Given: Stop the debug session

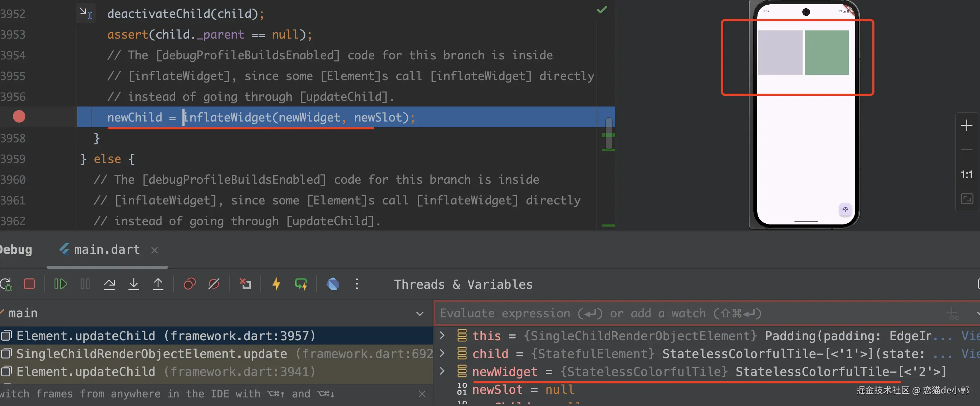Looking at the screenshot, I should [29, 284].
